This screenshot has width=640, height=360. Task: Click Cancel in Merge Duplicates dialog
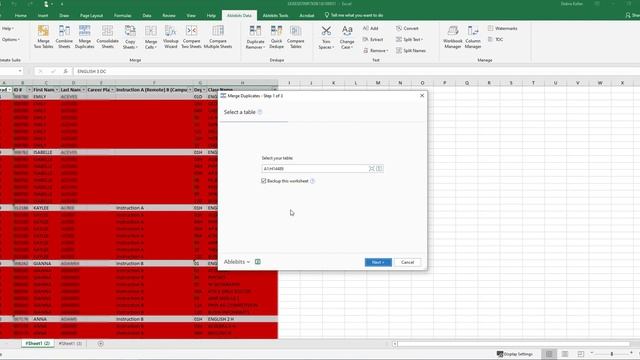[407, 262]
